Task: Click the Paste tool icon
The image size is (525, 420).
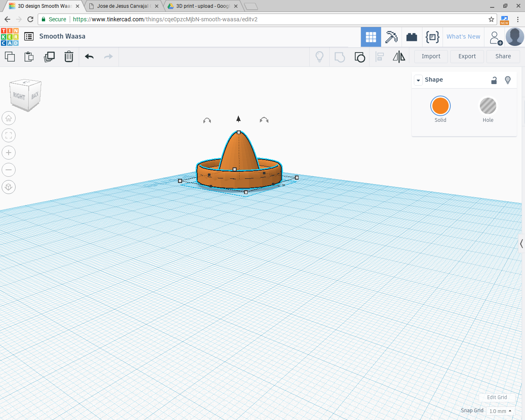Action: [29, 57]
